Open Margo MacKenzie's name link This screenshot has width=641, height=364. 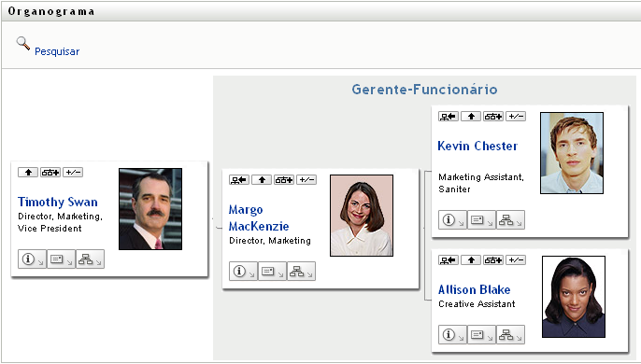point(259,217)
